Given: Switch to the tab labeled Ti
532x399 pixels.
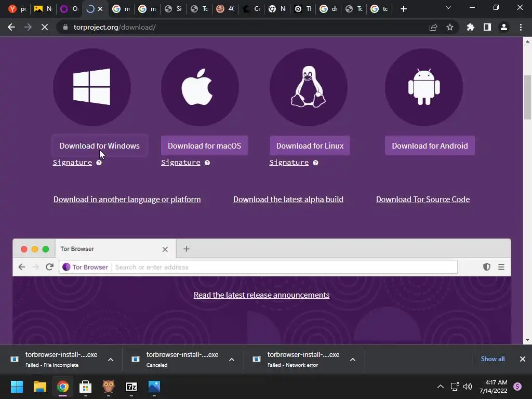Looking at the screenshot, I should pos(303,9).
